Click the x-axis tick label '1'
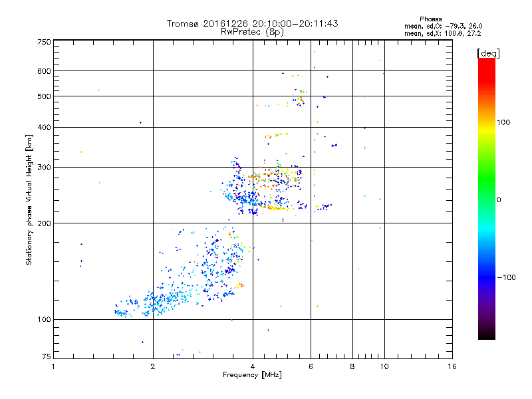 pyautogui.click(x=53, y=366)
